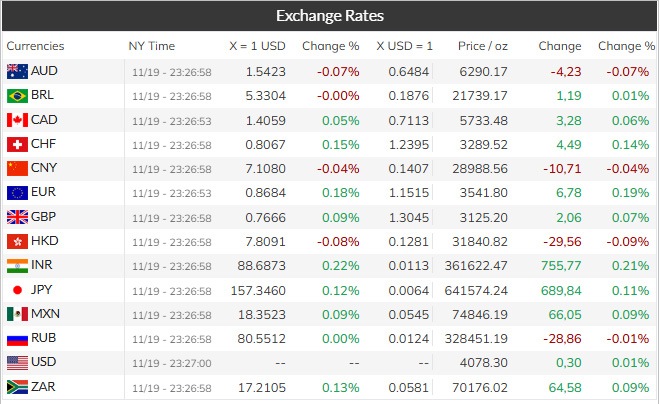
Task: Click the Exchange Rates title bar
Action: [330, 16]
